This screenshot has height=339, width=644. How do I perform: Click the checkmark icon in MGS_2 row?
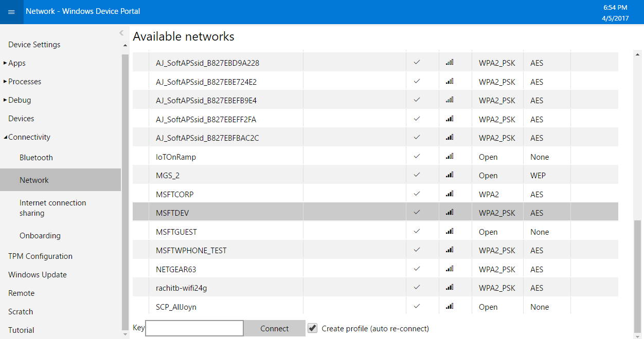point(417,175)
